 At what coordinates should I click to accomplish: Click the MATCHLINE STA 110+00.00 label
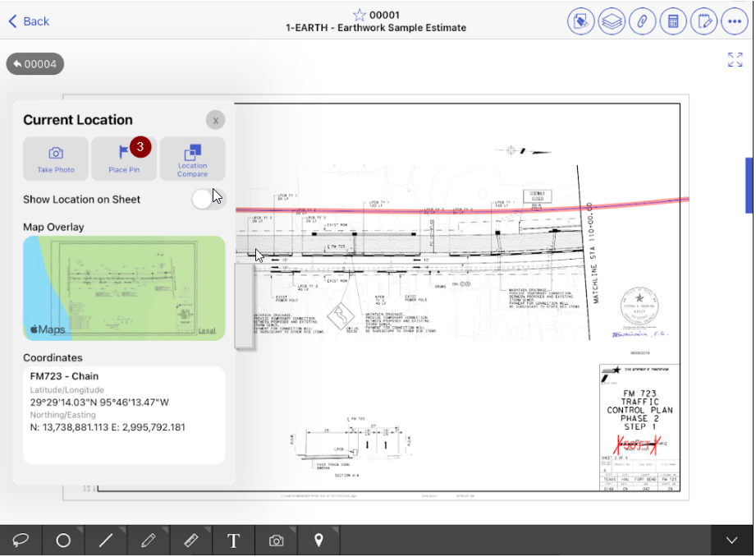coord(592,253)
